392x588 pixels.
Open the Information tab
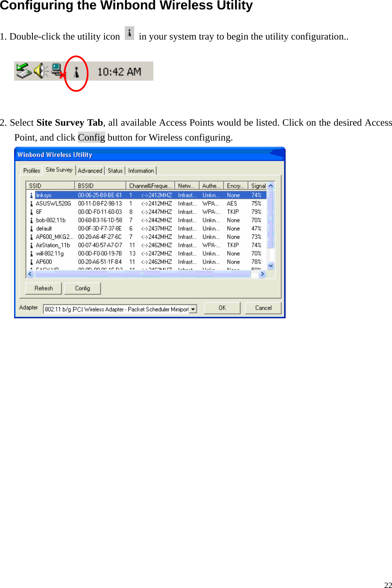(x=140, y=170)
